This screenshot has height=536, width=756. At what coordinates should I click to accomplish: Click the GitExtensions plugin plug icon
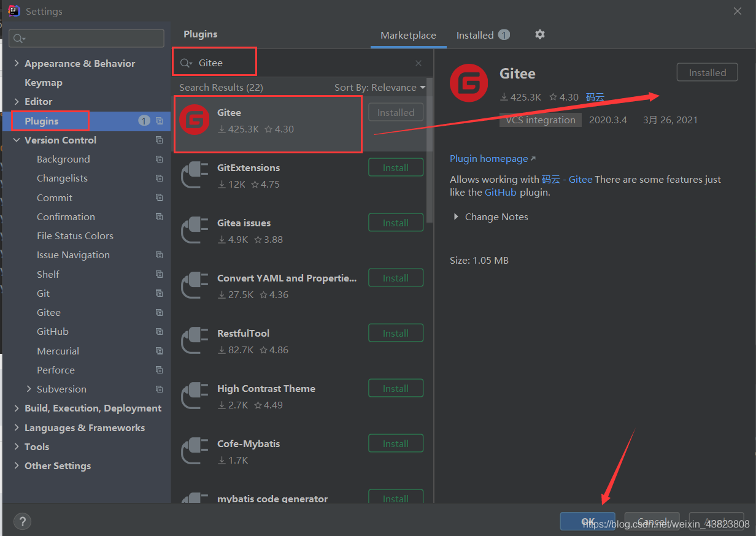click(195, 175)
